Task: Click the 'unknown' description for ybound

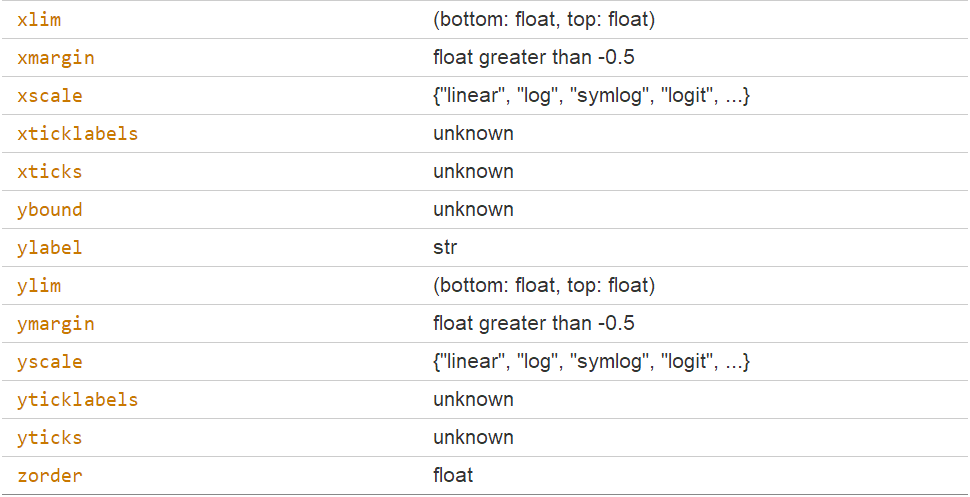Action: click(473, 210)
